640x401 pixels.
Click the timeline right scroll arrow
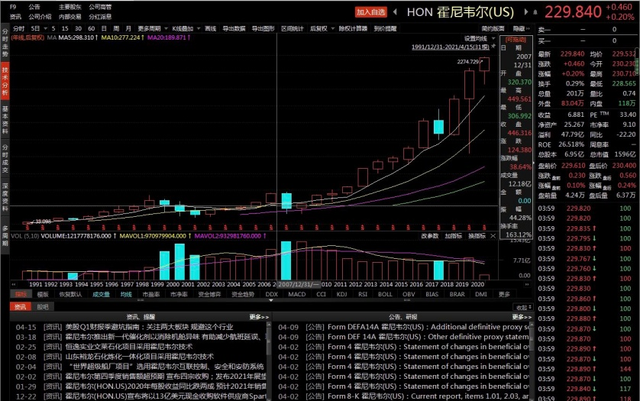(x=527, y=284)
